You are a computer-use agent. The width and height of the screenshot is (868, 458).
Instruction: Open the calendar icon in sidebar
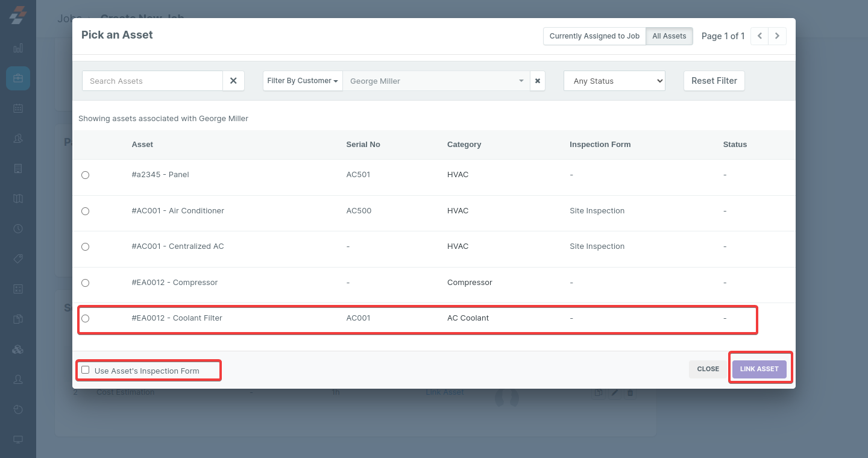(18, 108)
